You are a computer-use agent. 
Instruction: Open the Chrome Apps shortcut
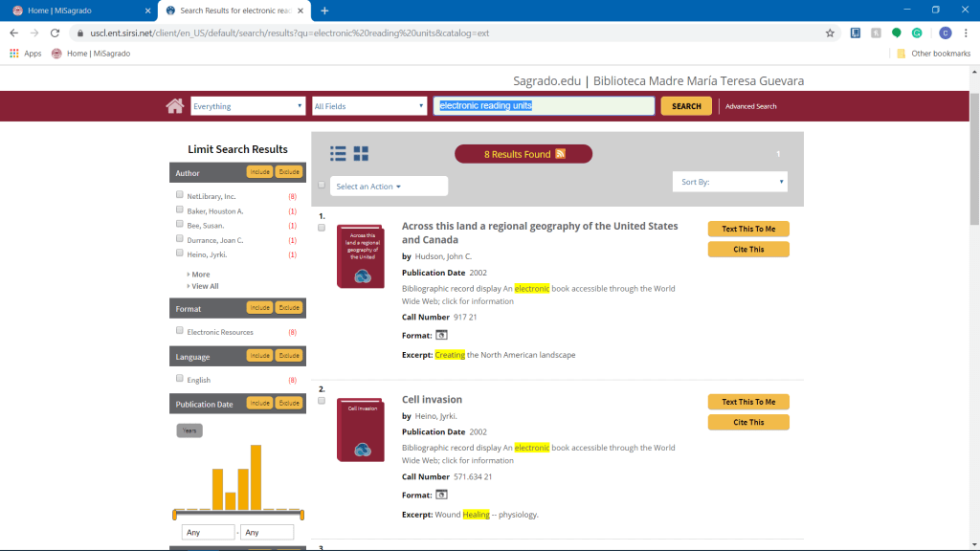coord(26,54)
